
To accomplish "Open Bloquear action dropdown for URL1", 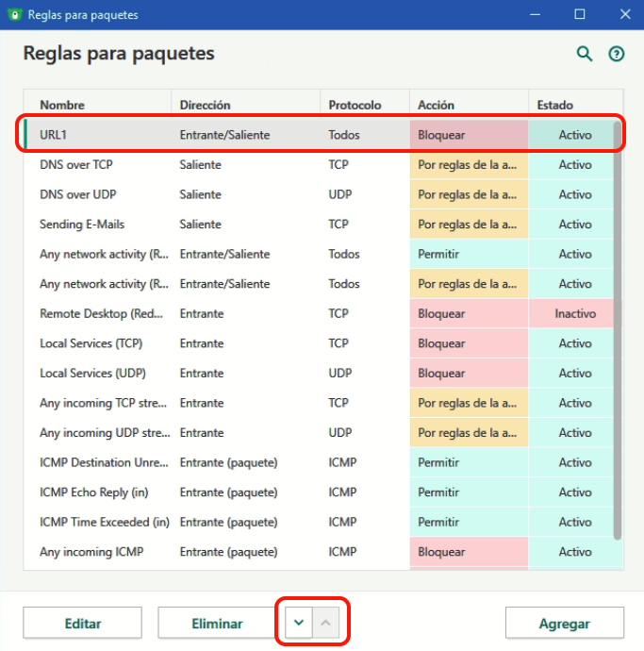I will (x=468, y=135).
